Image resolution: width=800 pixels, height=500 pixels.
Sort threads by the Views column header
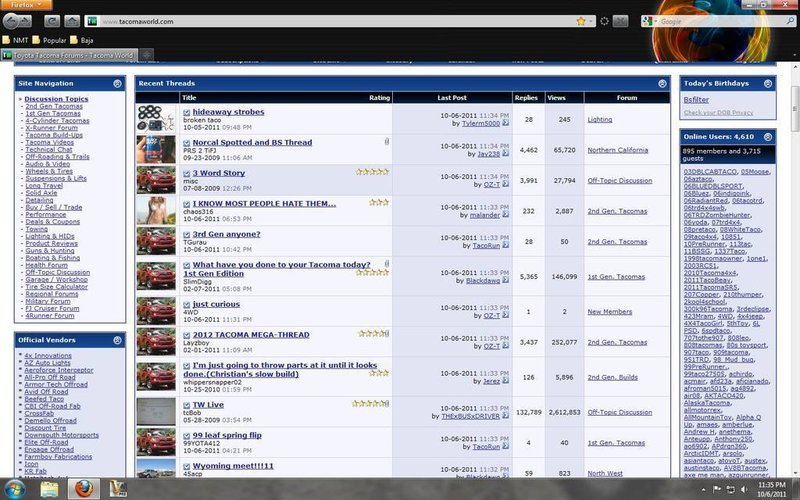556,97
